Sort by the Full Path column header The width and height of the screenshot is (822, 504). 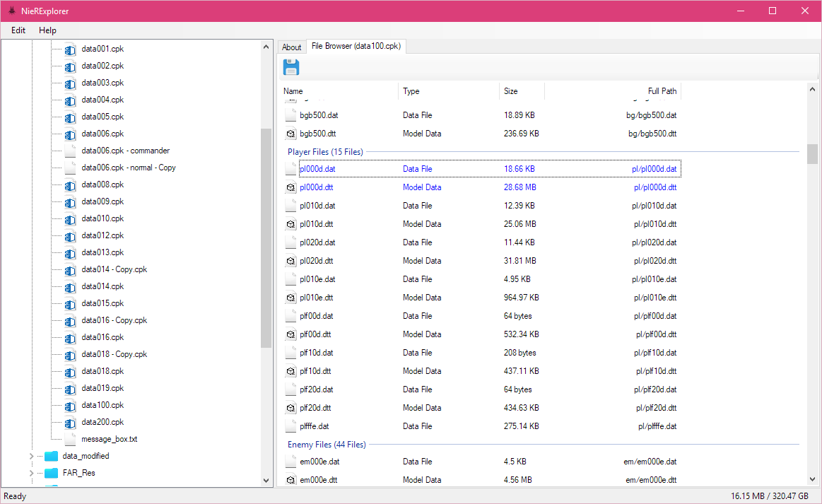coord(613,91)
